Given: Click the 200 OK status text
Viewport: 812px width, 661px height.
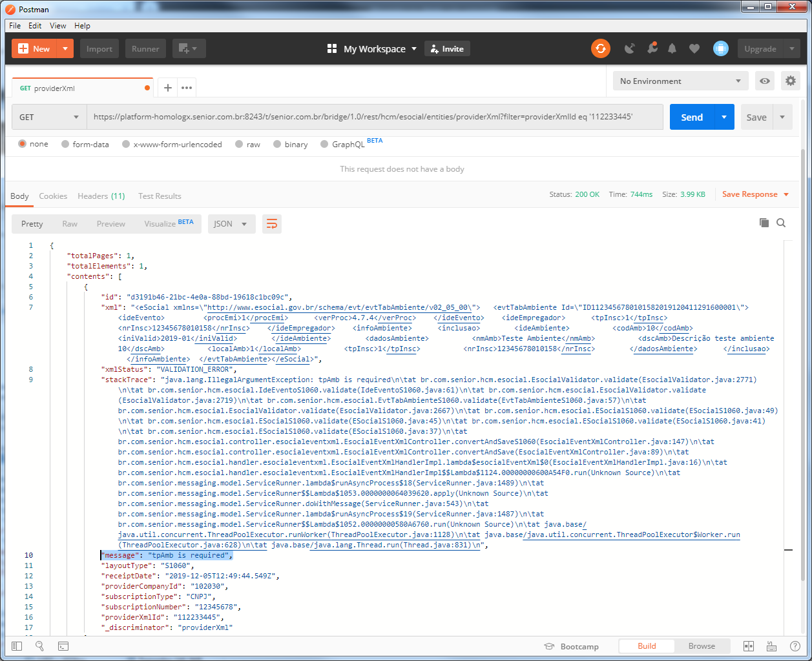Looking at the screenshot, I should pos(587,194).
